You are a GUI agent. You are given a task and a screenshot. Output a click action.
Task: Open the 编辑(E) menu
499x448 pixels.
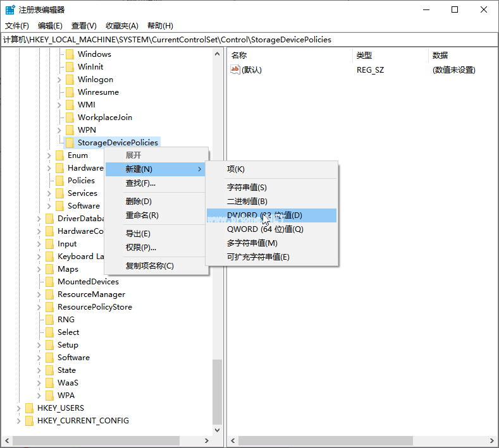click(x=50, y=26)
